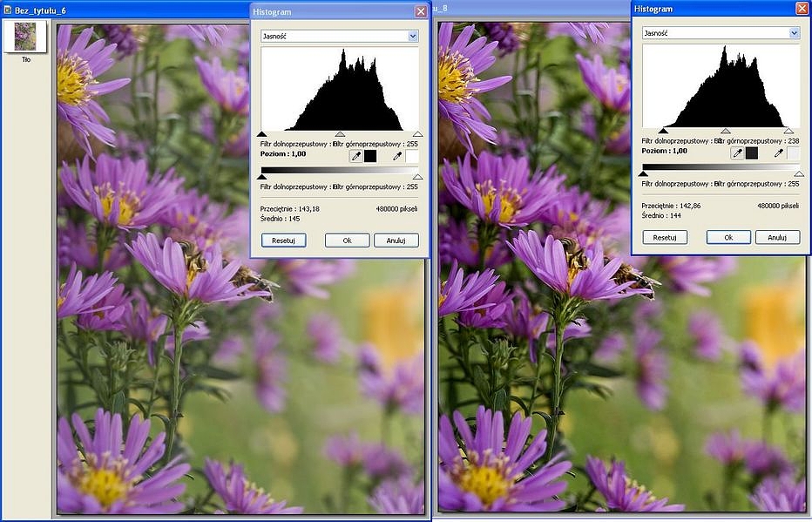The image size is (812, 522).
Task: Click white input slider set to 238
Action: pyautogui.click(x=788, y=131)
